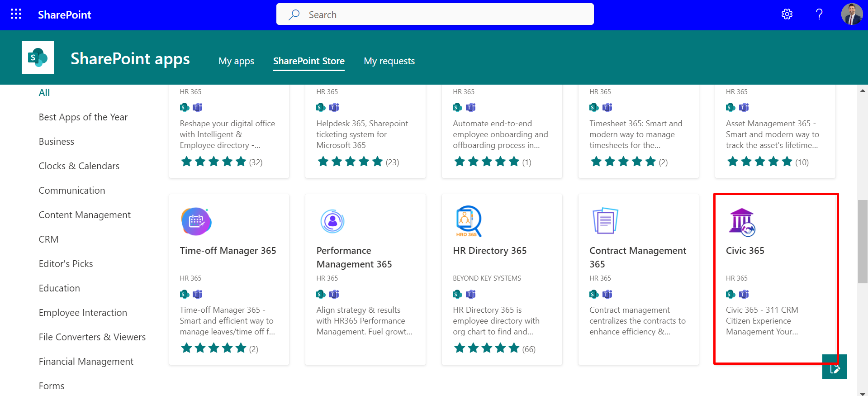Viewport: 868px width, 396px height.
Task: Click the Helpdesk 365 ticketing system description
Action: click(x=362, y=134)
